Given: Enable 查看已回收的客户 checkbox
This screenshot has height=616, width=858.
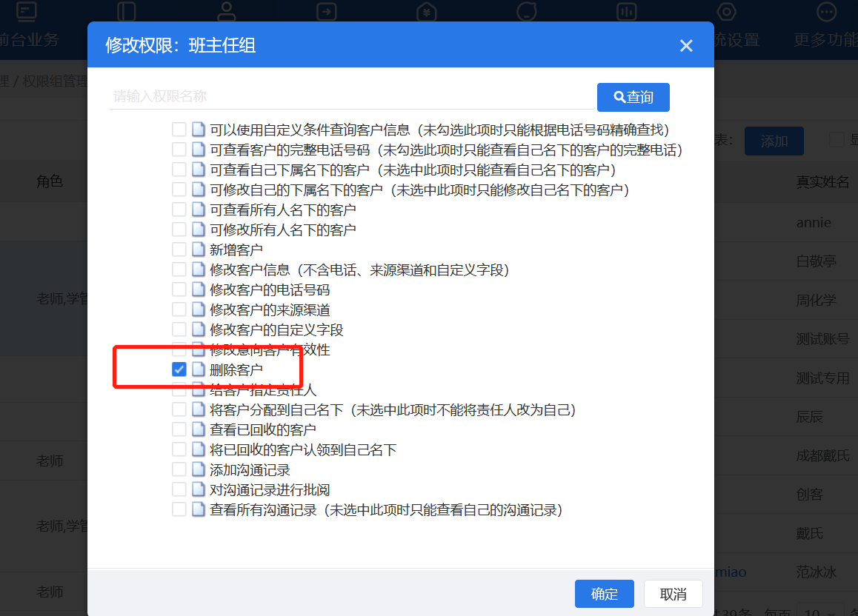Looking at the screenshot, I should (x=179, y=429).
